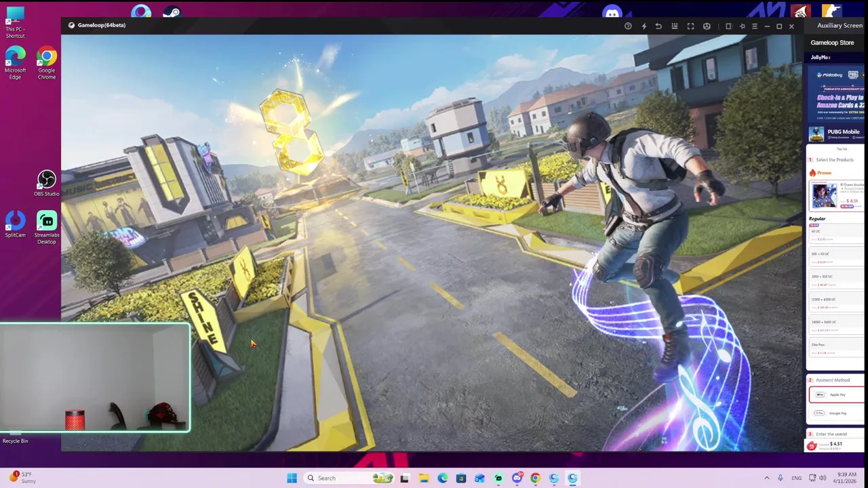Select the 60 UC product
This screenshot has height=488, width=868.
point(835,235)
